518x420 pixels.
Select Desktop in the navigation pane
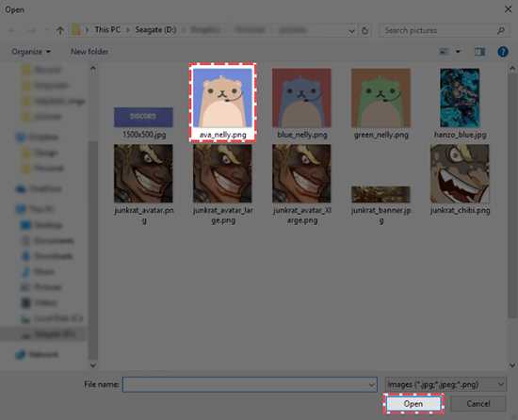[x=41, y=225]
